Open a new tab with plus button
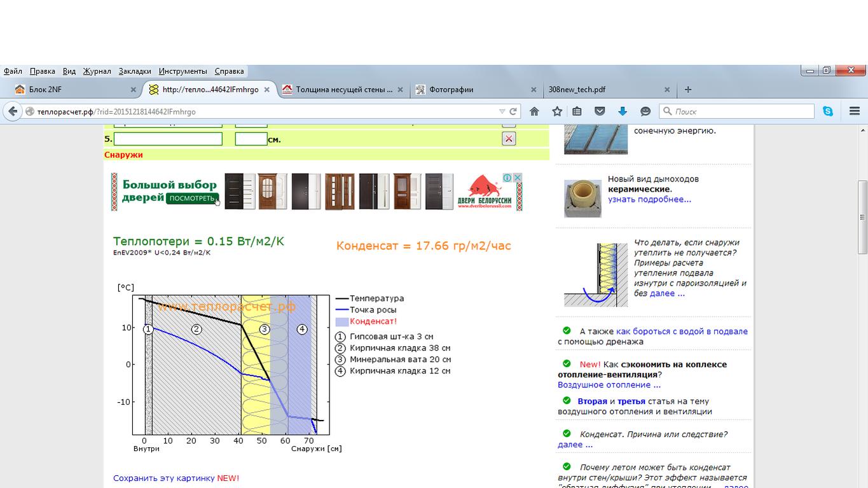 [687, 90]
